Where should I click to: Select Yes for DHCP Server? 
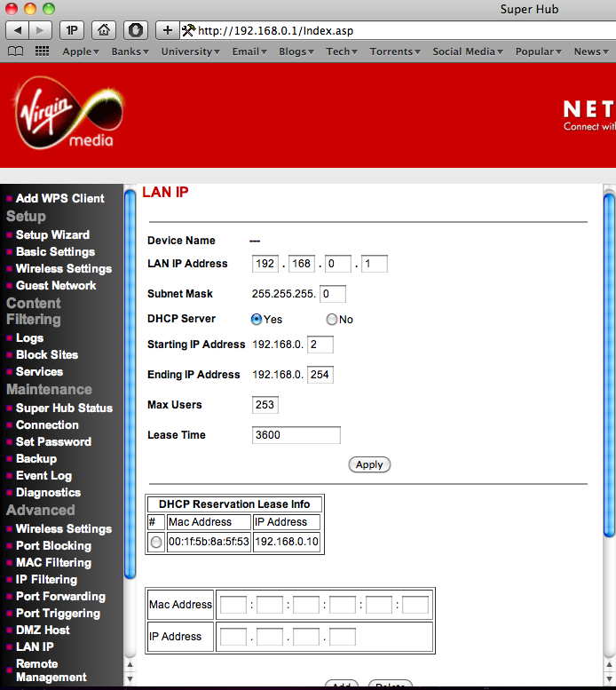(257, 319)
